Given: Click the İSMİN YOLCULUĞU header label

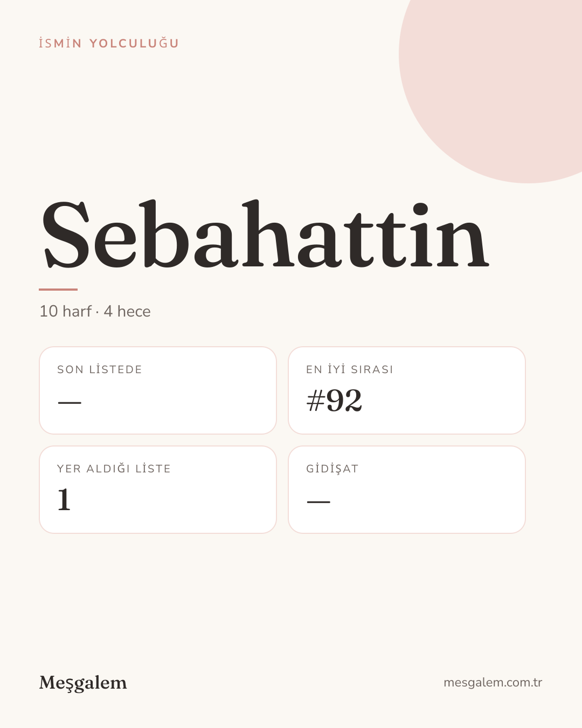Looking at the screenshot, I should tap(109, 43).
